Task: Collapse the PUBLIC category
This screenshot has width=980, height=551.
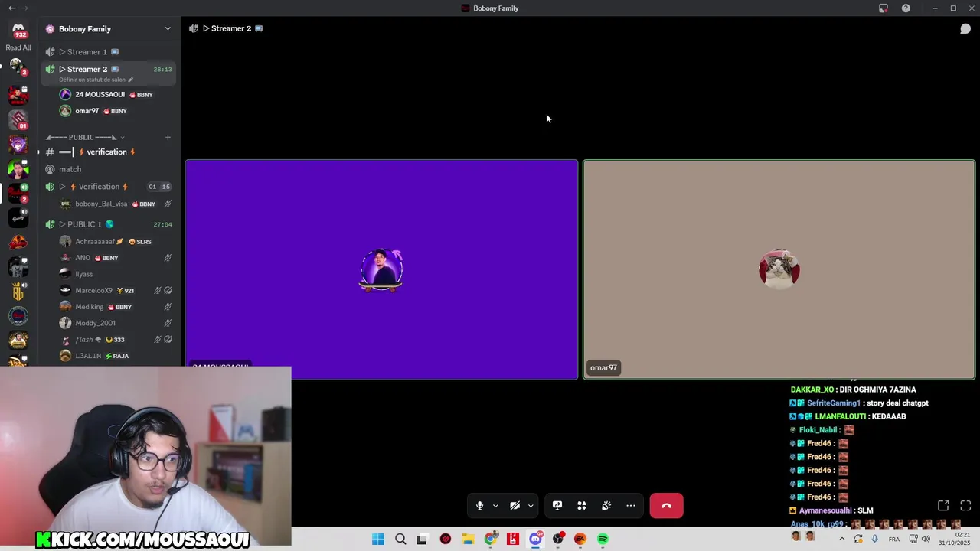Action: 84,138
